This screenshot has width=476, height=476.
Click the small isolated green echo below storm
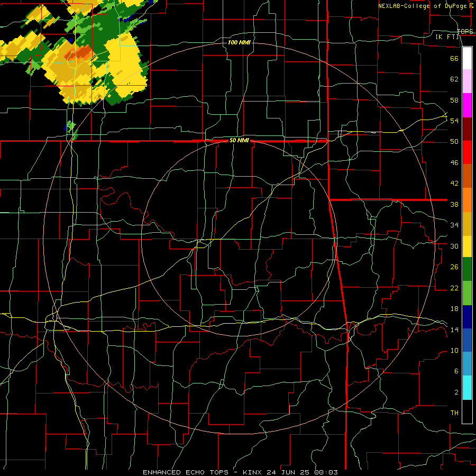coord(71,126)
